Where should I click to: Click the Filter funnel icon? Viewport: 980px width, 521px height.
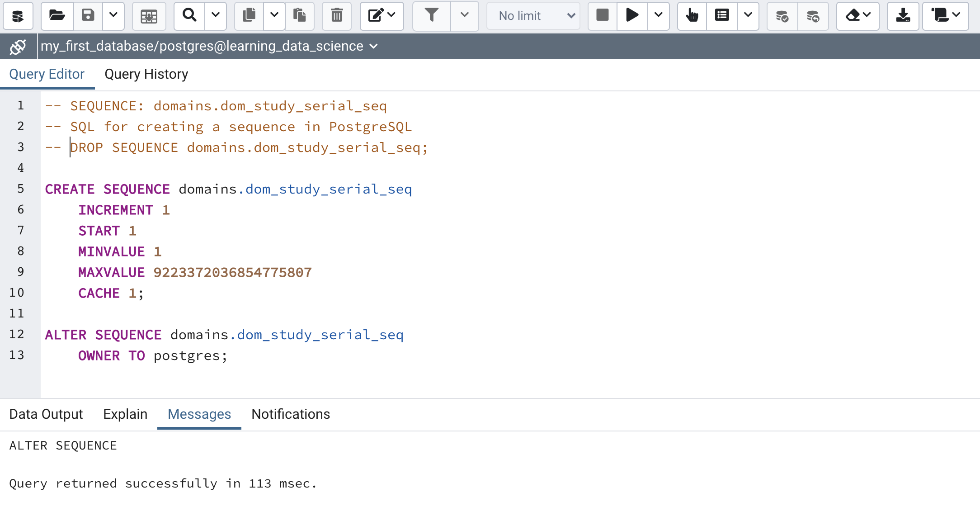pyautogui.click(x=432, y=16)
